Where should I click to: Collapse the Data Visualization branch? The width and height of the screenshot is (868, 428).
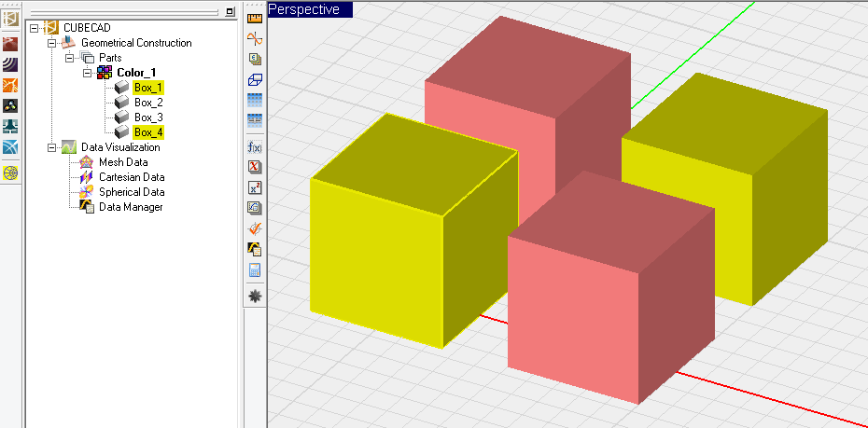tap(52, 147)
